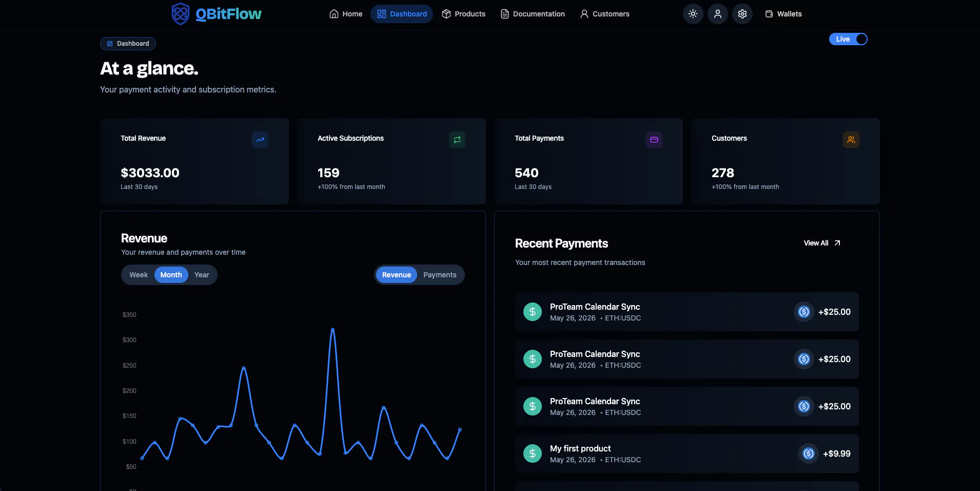Click Dashboard nav grid icon
This screenshot has height=491, width=980.
(382, 14)
